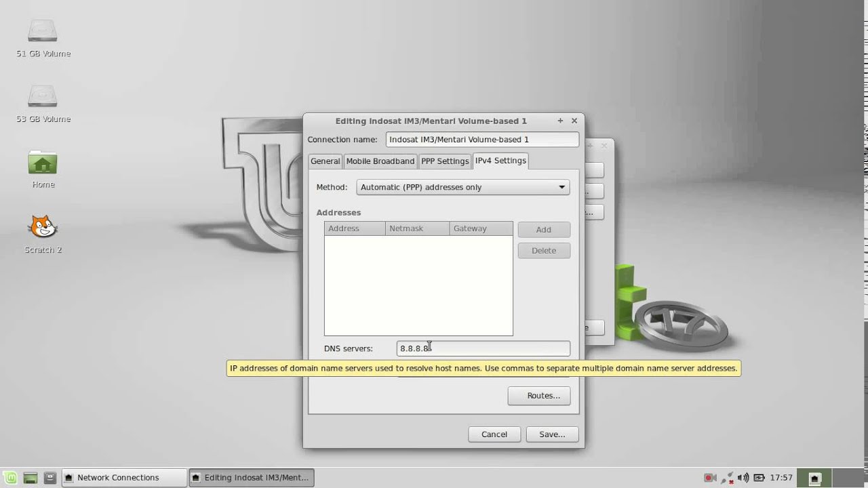Select the Editing Indosat IM3/Ment... taskbar item
The height and width of the screenshot is (488, 868).
click(251, 478)
